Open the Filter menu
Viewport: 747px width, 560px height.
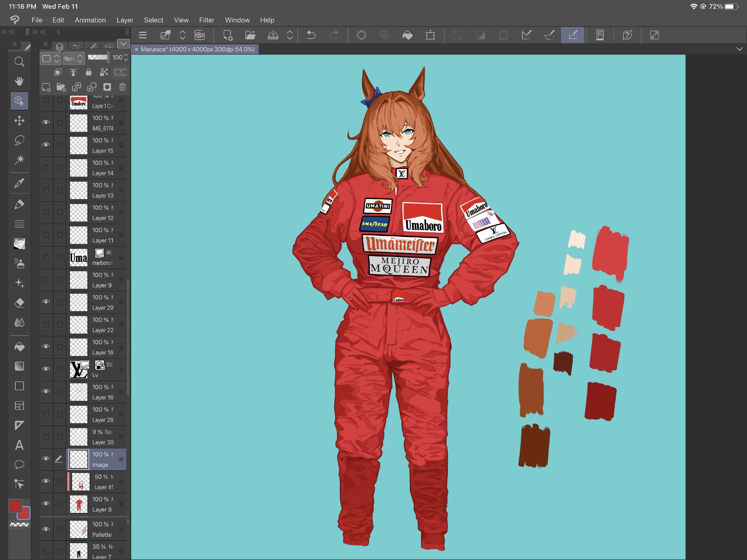tap(206, 20)
